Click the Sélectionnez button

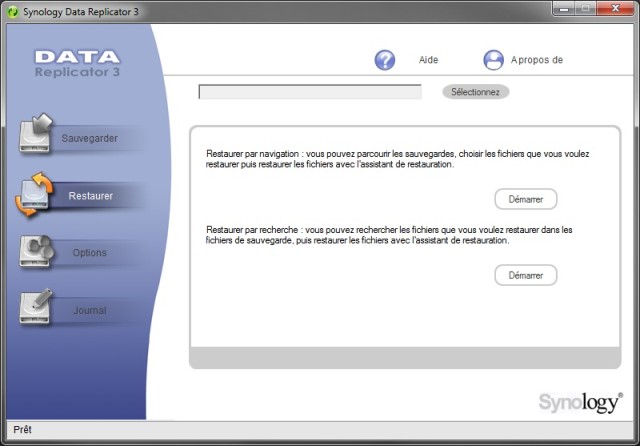click(476, 92)
